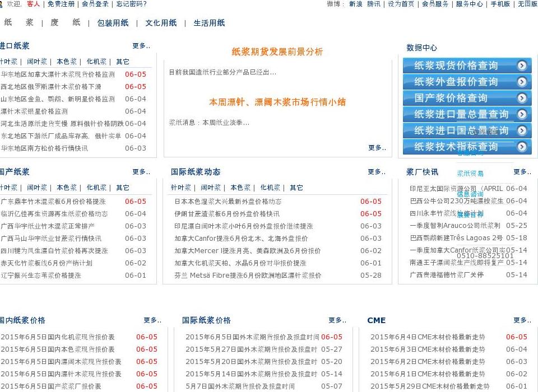Click 更多 next to 国际纸浆价格
The height and width of the screenshot is (392, 538).
337,320
